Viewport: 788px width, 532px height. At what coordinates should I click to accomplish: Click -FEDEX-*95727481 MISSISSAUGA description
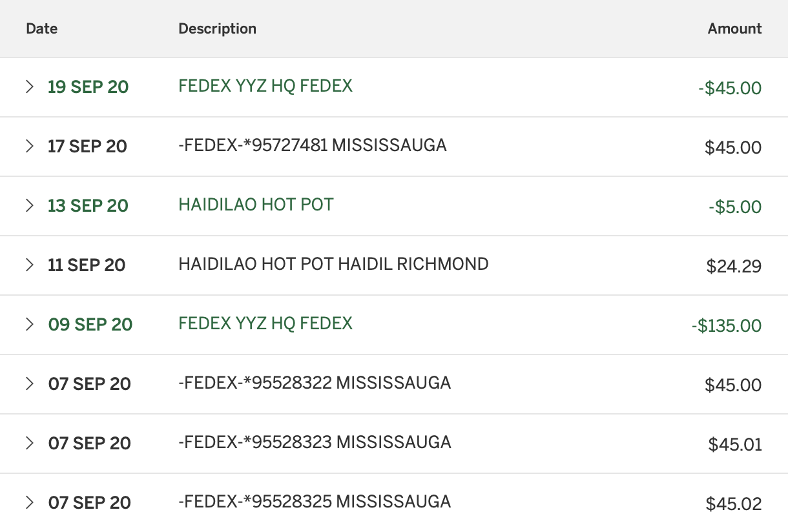point(312,145)
